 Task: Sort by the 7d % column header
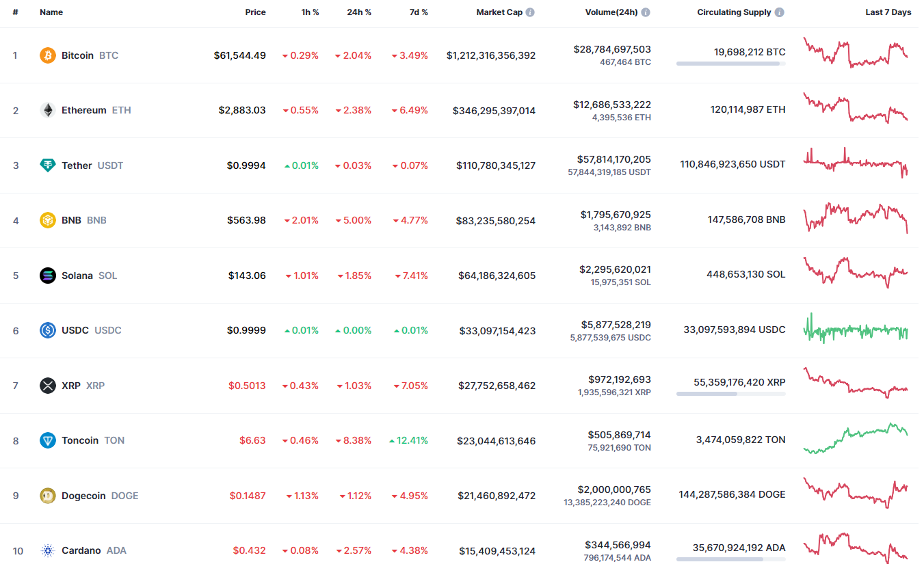(417, 12)
